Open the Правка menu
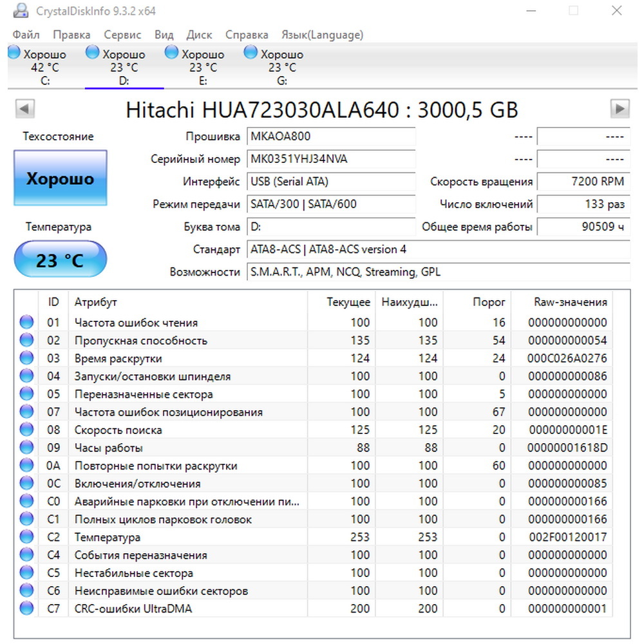Screen dimensions: 644x644 click(71, 35)
